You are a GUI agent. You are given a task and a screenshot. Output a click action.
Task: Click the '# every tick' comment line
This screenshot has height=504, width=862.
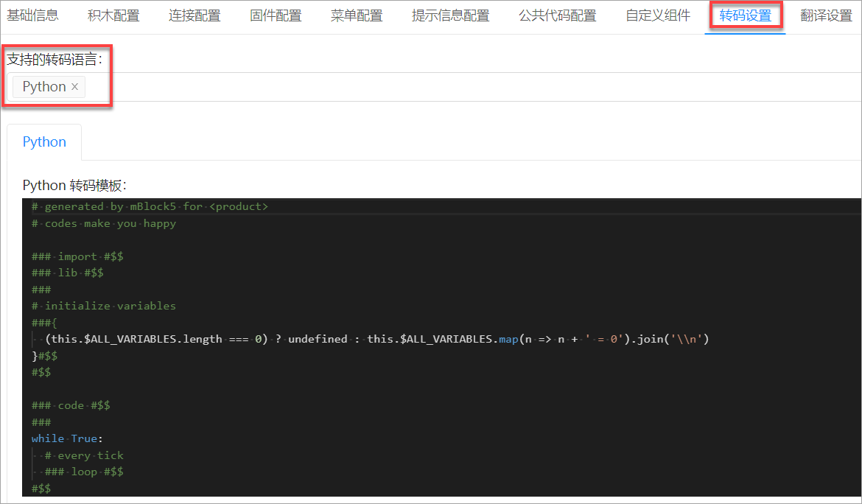pos(84,455)
